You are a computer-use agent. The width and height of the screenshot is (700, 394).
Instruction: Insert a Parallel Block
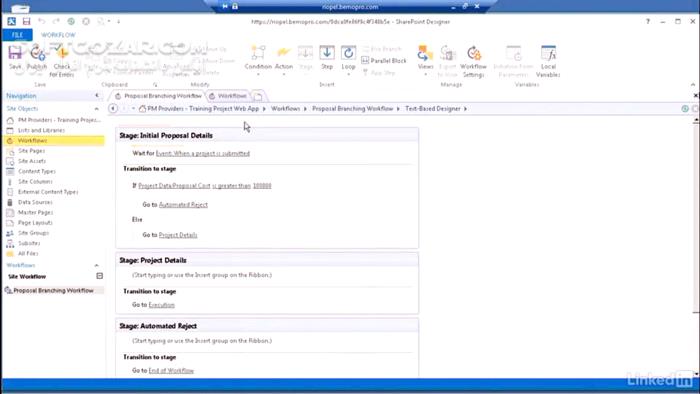(x=384, y=61)
